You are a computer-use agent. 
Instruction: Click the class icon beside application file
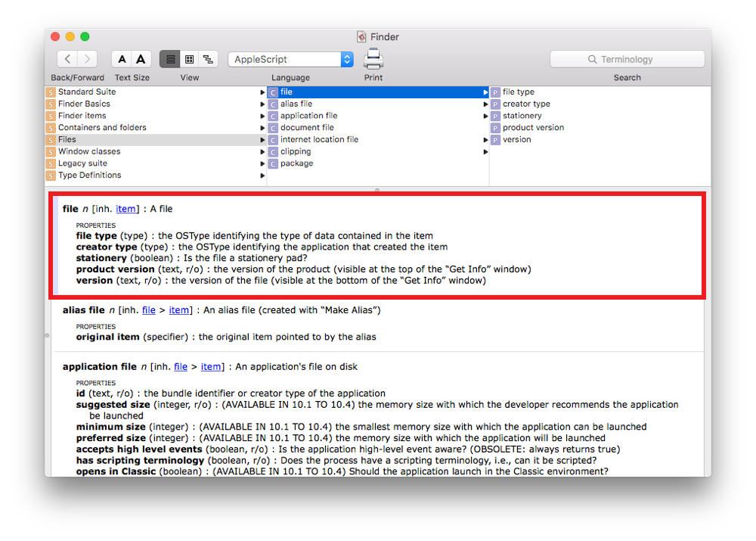point(274,116)
